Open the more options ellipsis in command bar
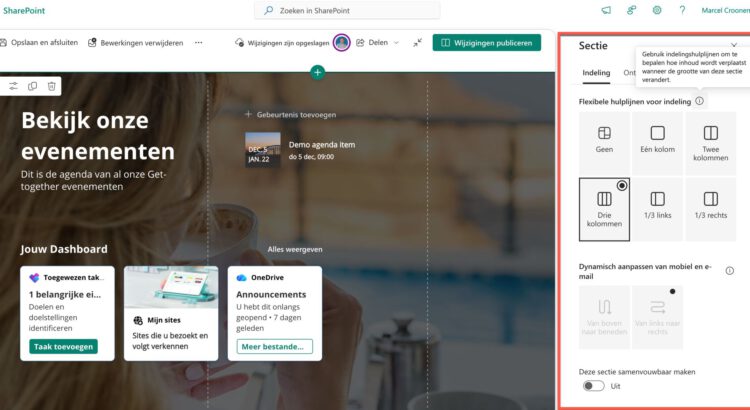The width and height of the screenshot is (750, 410). 199,43
